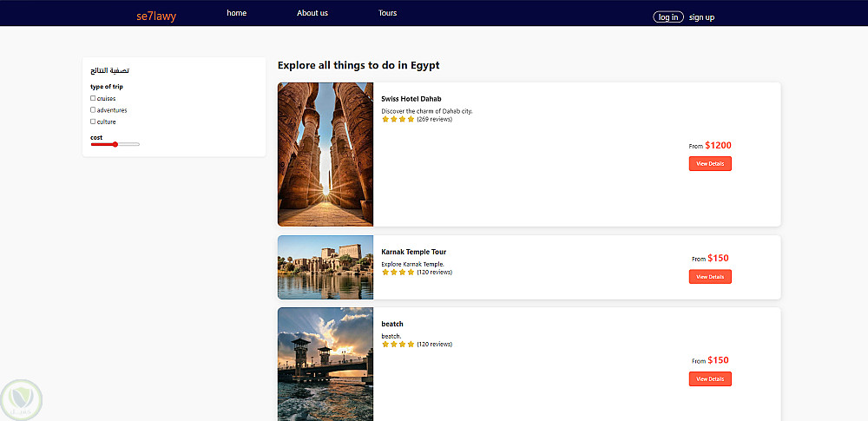This screenshot has height=421, width=868.
Task: Click the star rating of Karnak Temple Tour
Action: [398, 272]
